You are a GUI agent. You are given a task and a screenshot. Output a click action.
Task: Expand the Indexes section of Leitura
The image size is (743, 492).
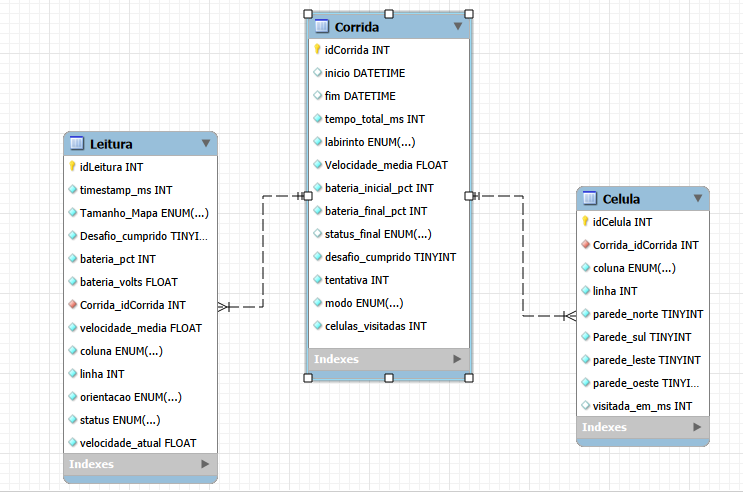tap(205, 464)
